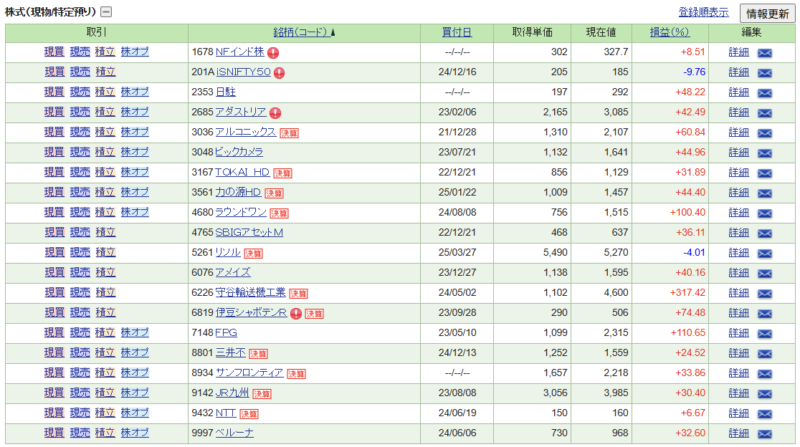Click mail icon in SBIGアセットM row
The image size is (800, 447).
click(x=764, y=233)
